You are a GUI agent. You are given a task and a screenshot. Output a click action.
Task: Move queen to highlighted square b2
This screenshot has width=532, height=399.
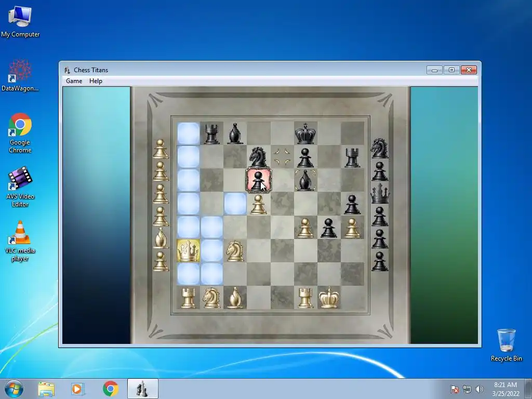point(212,274)
